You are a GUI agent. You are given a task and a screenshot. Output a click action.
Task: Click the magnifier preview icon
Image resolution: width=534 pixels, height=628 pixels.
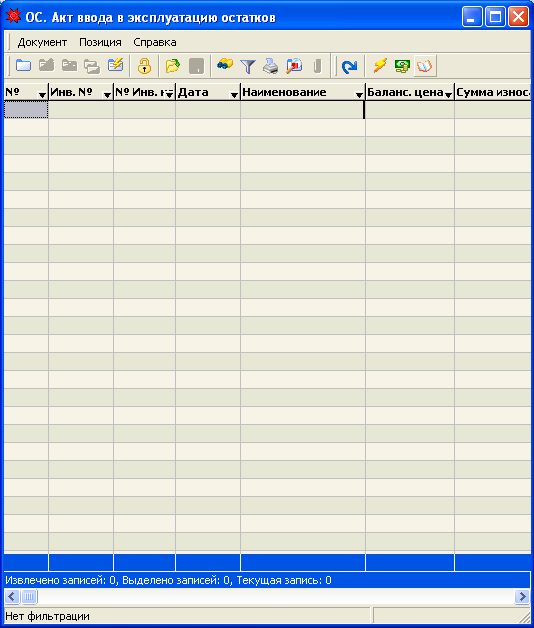coord(294,66)
